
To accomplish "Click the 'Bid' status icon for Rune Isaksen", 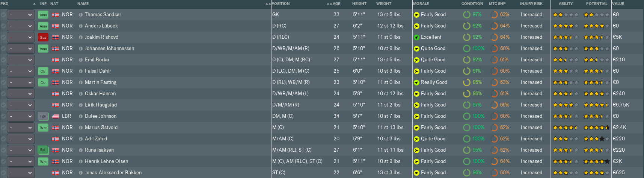I will 43,150.
